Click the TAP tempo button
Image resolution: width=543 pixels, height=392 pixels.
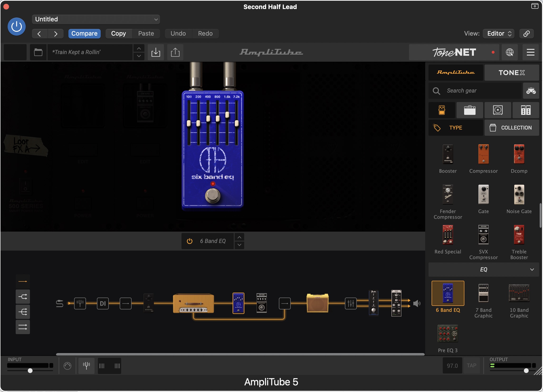click(471, 365)
